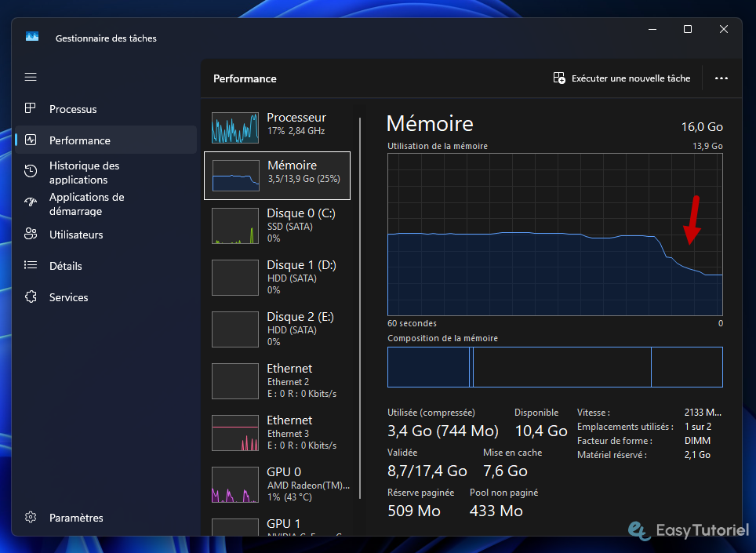Select Ethernet 3 adapter entry
Viewport: 756px width, 553px height.
[x=277, y=431]
